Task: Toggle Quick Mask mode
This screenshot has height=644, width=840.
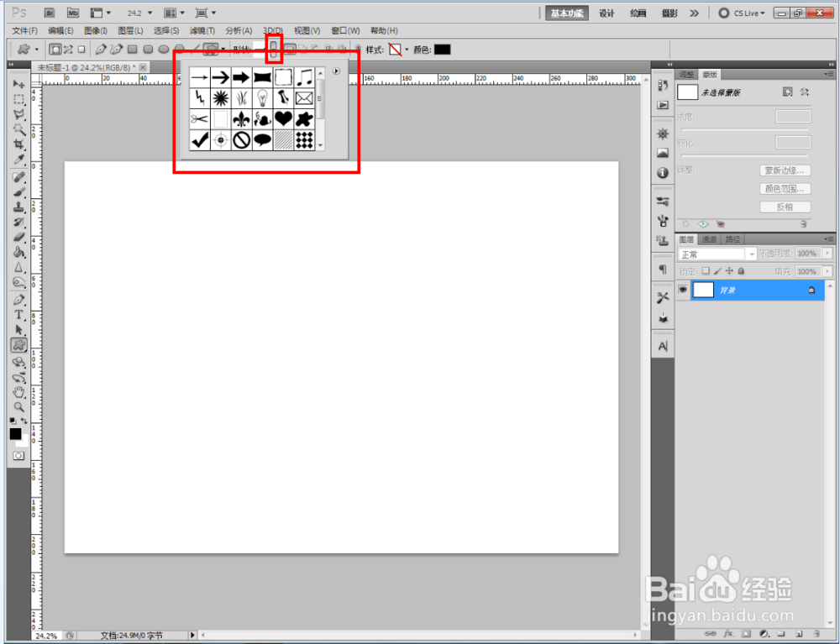Action: click(18, 456)
